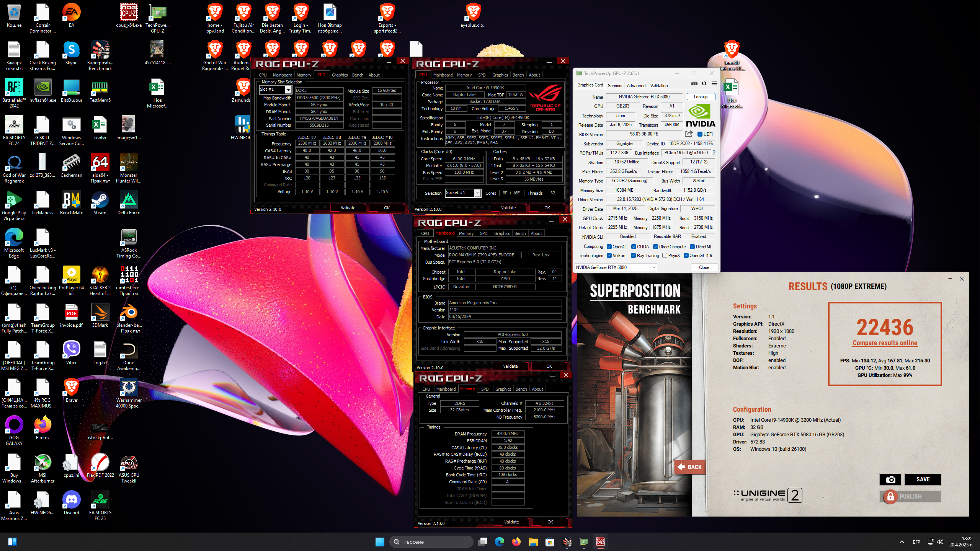Open the 3DMark desktop icon
The height and width of the screenshot is (551, 980).
(100, 316)
